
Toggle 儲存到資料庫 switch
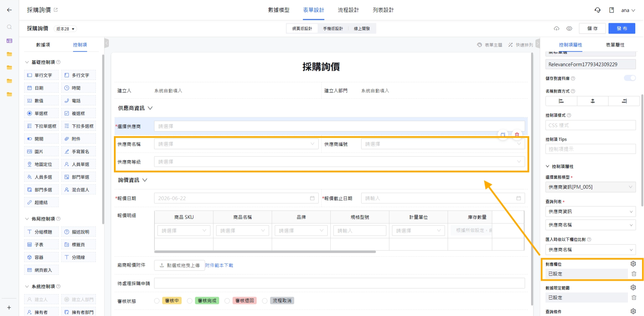point(630,78)
